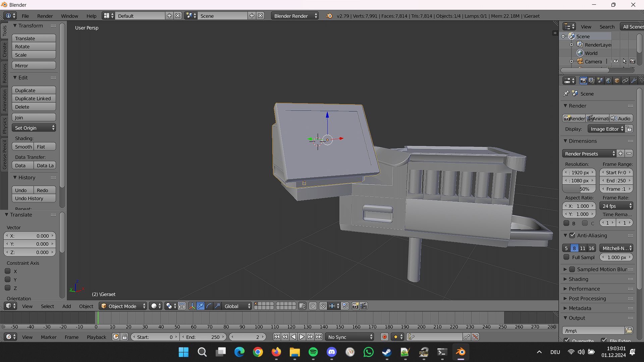The height and width of the screenshot is (362, 644).
Task: Toggle Camera visibility eye in outliner
Action: point(616,61)
